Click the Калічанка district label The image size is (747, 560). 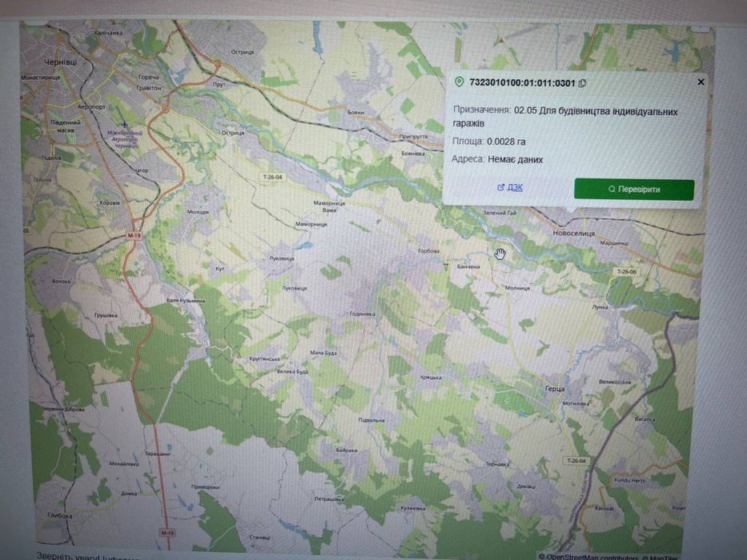coord(108,33)
